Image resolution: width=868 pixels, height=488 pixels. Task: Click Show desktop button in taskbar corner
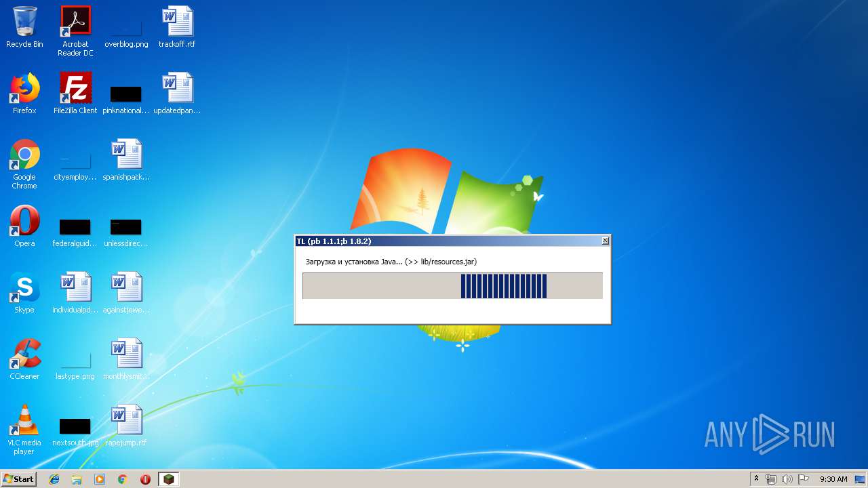click(x=860, y=479)
